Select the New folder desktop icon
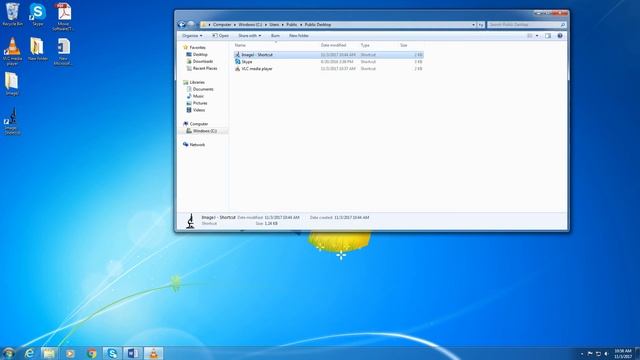 (37, 49)
